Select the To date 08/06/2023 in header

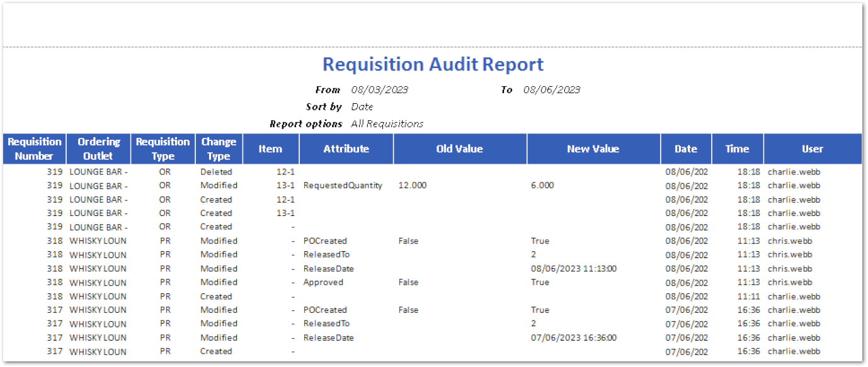point(552,90)
